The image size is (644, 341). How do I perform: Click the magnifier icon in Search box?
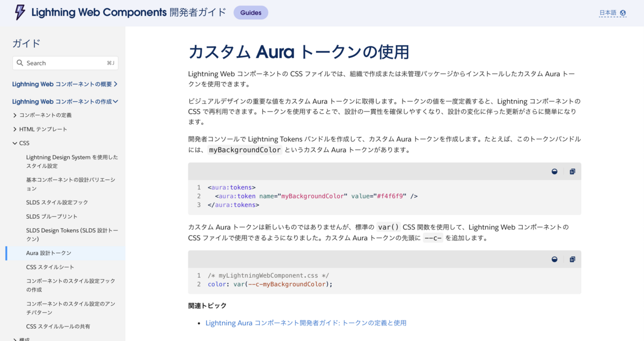pos(20,63)
